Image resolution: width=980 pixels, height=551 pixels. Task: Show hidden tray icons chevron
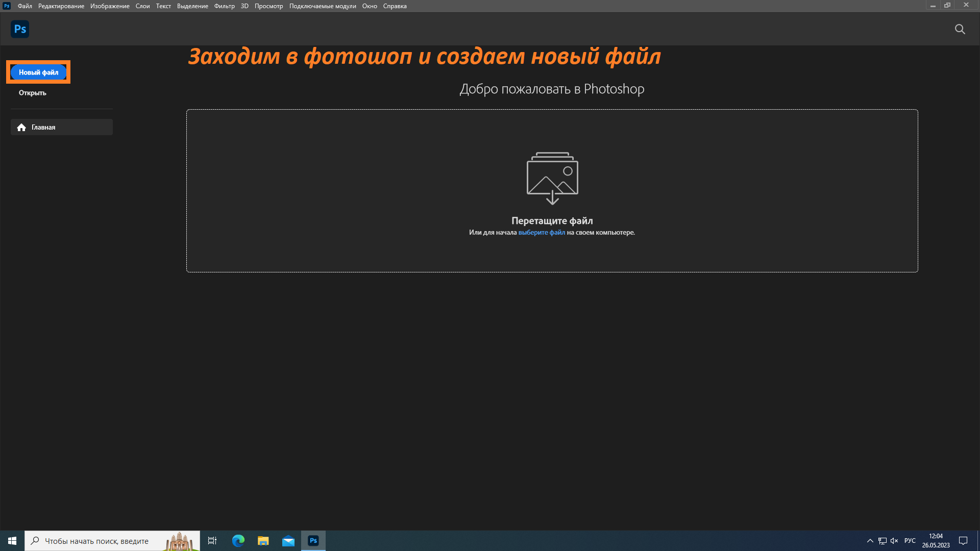(x=870, y=541)
